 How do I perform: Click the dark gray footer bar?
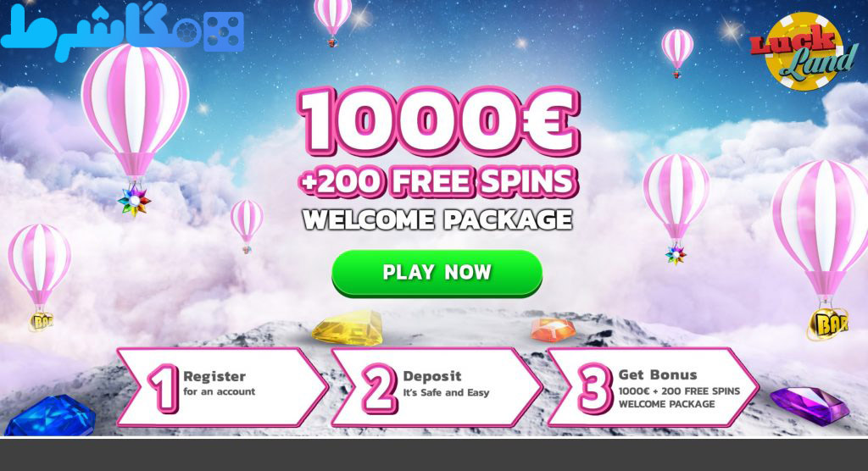(434, 455)
